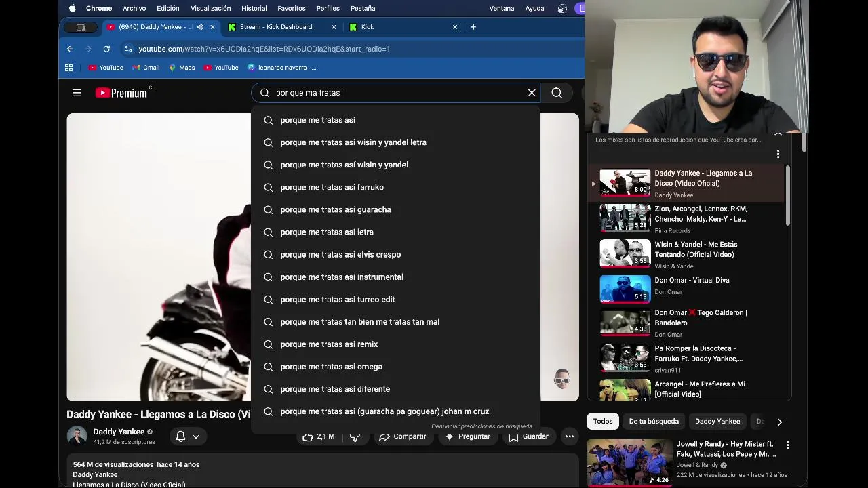This screenshot has width=868, height=488.
Task: Open the Favoritos menu
Action: (292, 8)
